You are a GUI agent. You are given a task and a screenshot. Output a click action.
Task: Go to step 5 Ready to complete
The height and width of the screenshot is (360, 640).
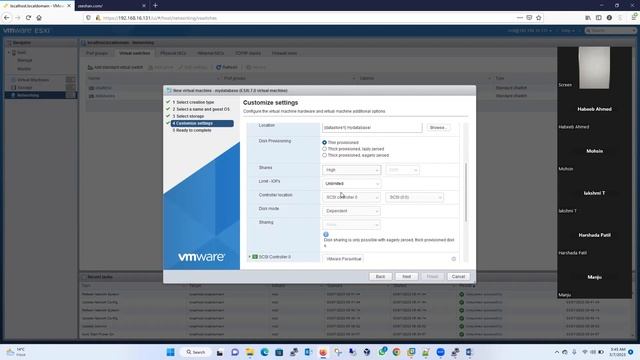192,130
